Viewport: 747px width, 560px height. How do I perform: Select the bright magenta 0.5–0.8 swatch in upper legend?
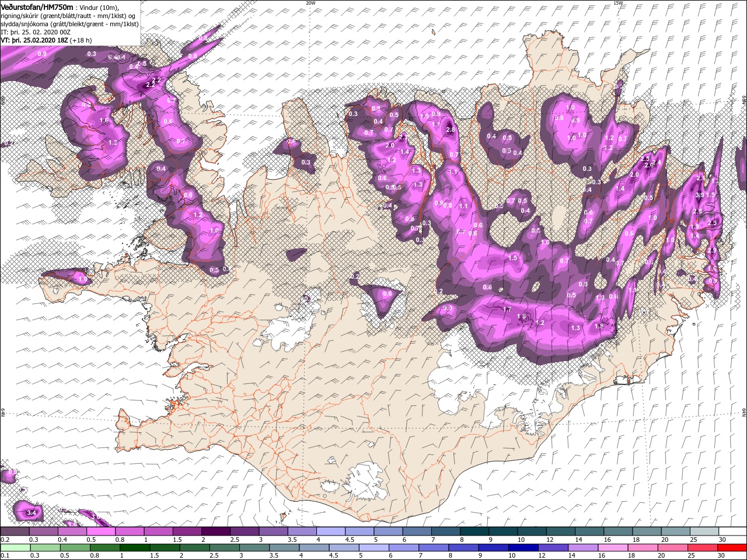100,531
